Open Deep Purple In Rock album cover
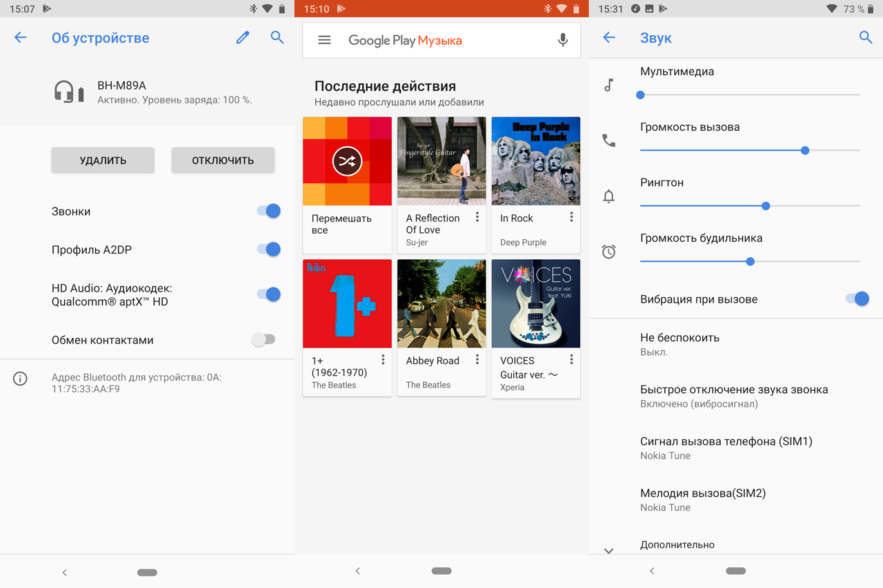This screenshot has width=883, height=588. click(536, 161)
